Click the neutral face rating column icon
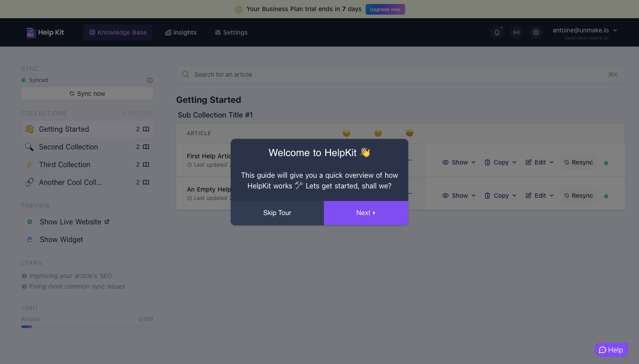Image resolution: width=639 pixels, height=364 pixels. pyautogui.click(x=378, y=133)
